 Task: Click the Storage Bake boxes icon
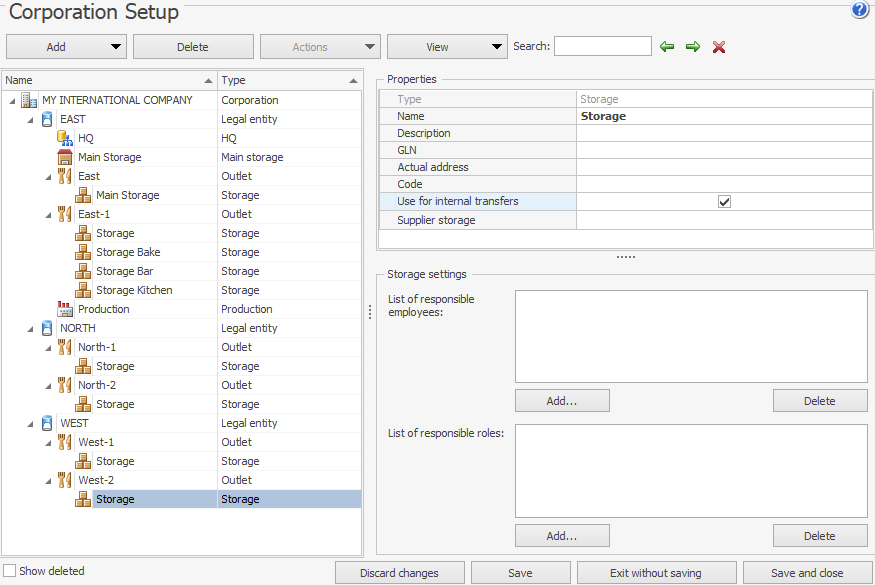[84, 252]
